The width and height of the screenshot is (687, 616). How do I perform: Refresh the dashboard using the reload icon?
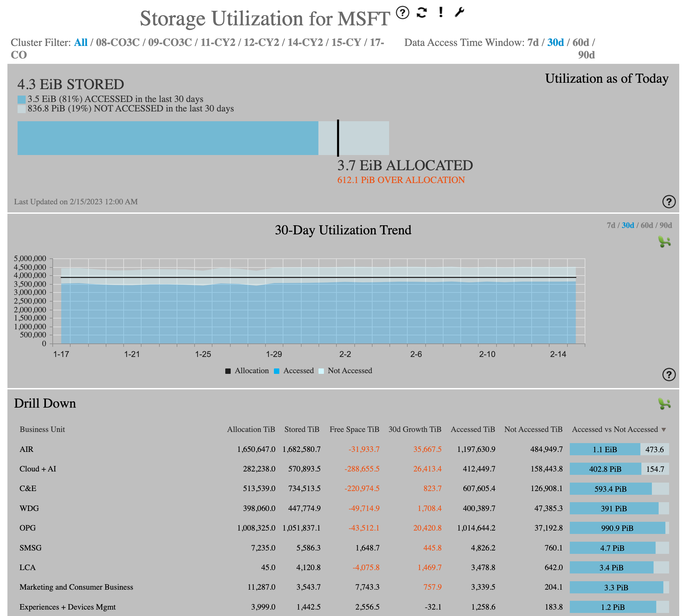[421, 12]
